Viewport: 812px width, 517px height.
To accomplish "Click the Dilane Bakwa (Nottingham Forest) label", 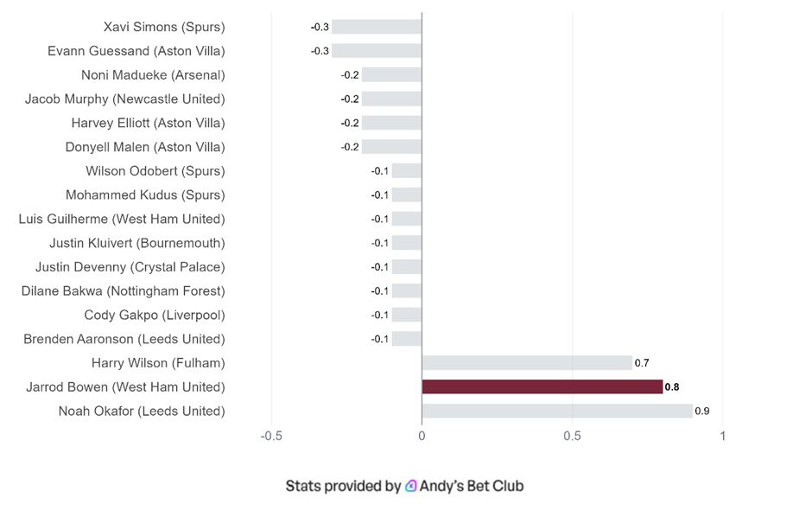I will tap(124, 290).
